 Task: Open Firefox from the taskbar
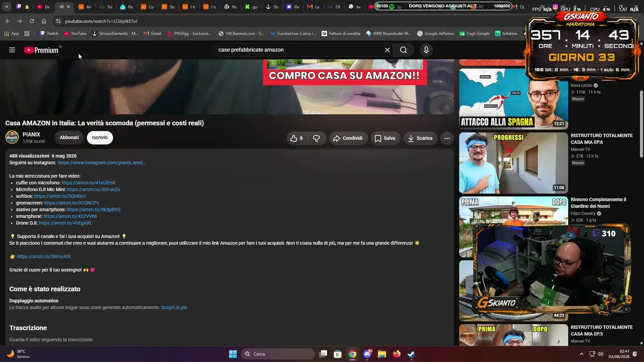(x=396, y=354)
